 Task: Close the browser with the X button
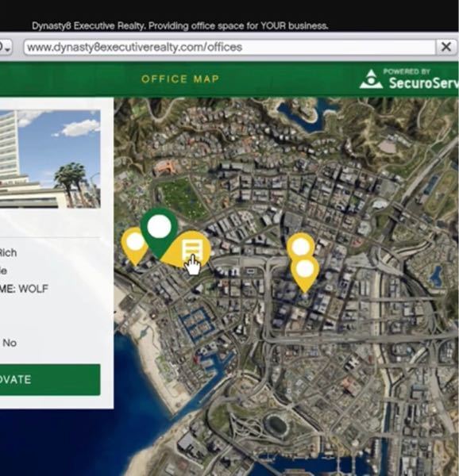(446, 47)
